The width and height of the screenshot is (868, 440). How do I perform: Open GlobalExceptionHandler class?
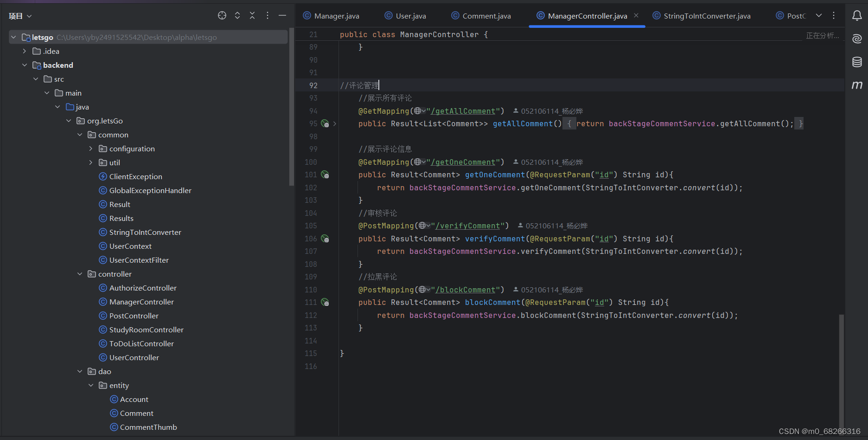point(145,190)
